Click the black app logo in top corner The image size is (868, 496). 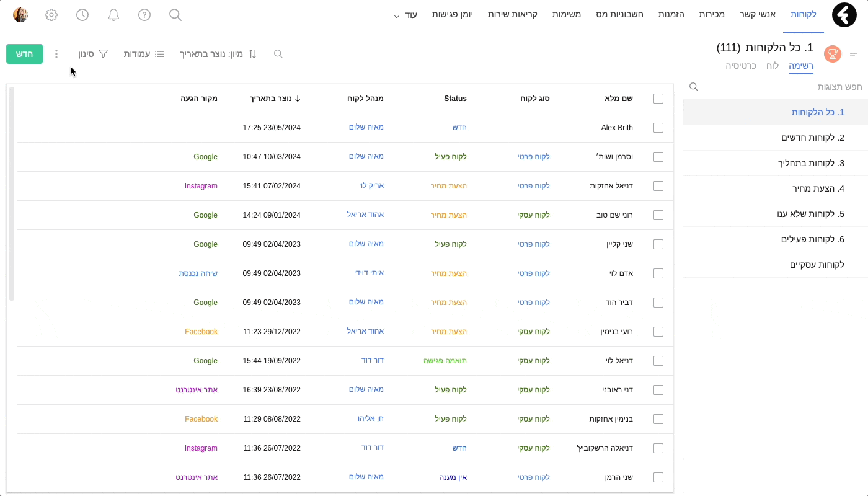(844, 15)
